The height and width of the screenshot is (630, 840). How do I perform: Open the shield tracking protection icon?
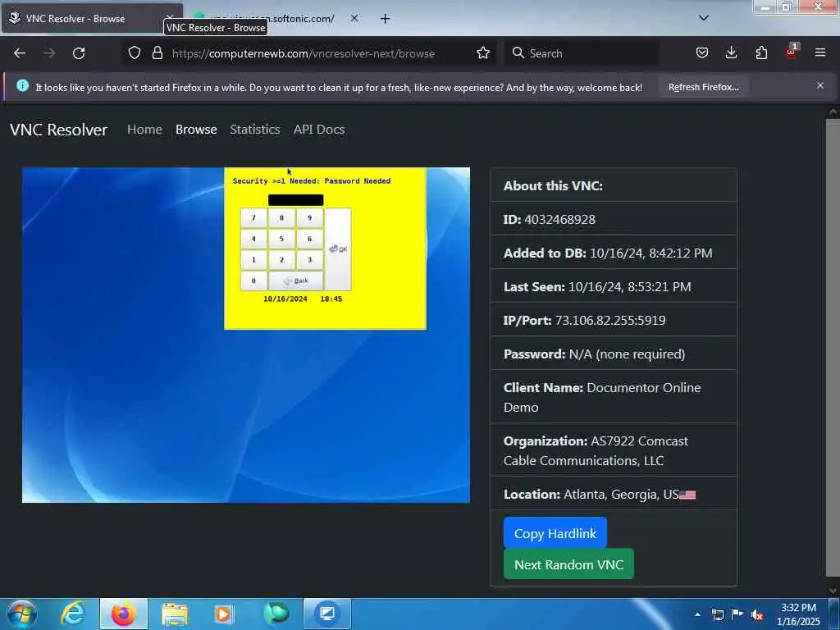pyautogui.click(x=135, y=52)
